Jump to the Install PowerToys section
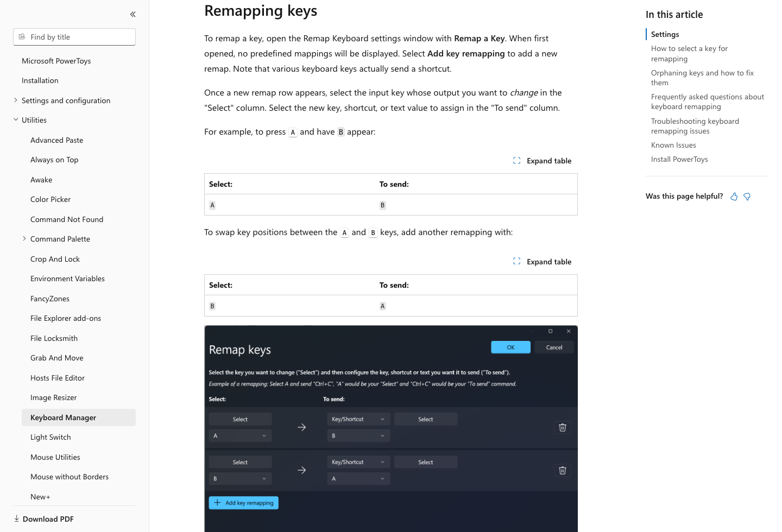This screenshot has width=782, height=532. click(x=679, y=159)
